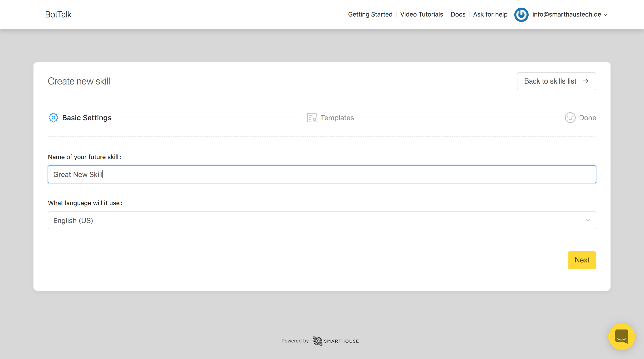Select the Templates step label
Screen dimensions: 644x359
point(337,118)
